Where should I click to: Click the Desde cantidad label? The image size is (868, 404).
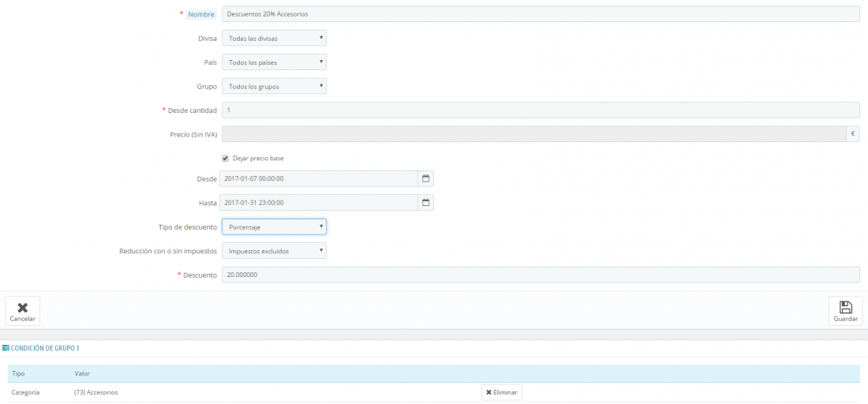click(192, 110)
